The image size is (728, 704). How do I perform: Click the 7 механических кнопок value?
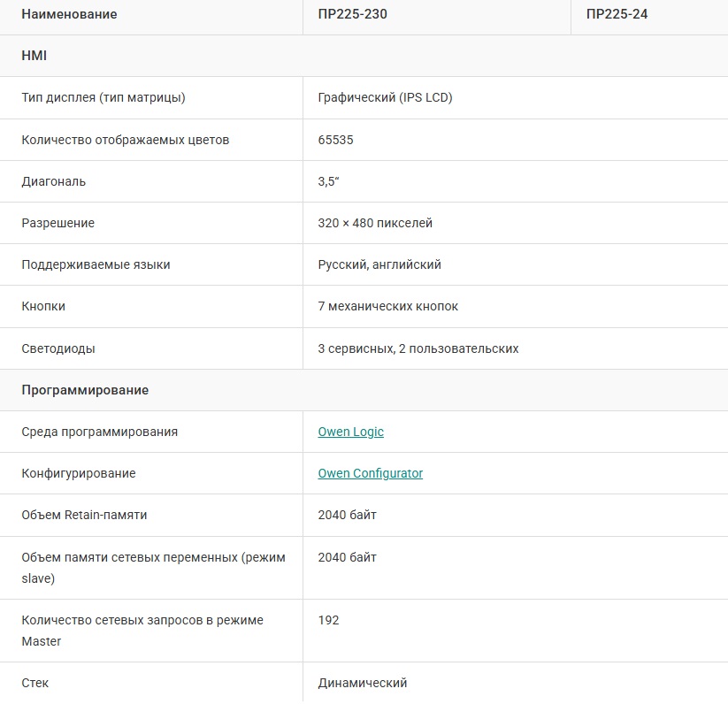[387, 306]
